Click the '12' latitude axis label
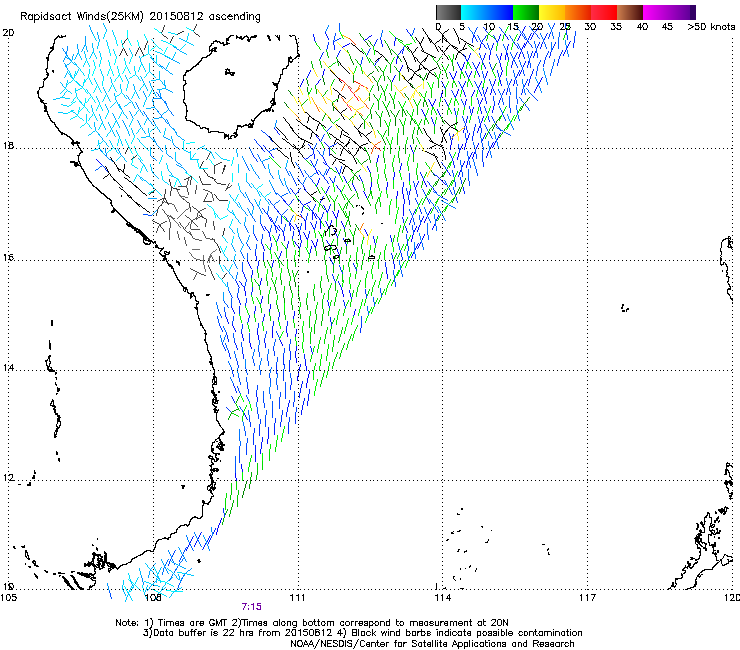Viewport: 740px width, 650px height. 8,478
